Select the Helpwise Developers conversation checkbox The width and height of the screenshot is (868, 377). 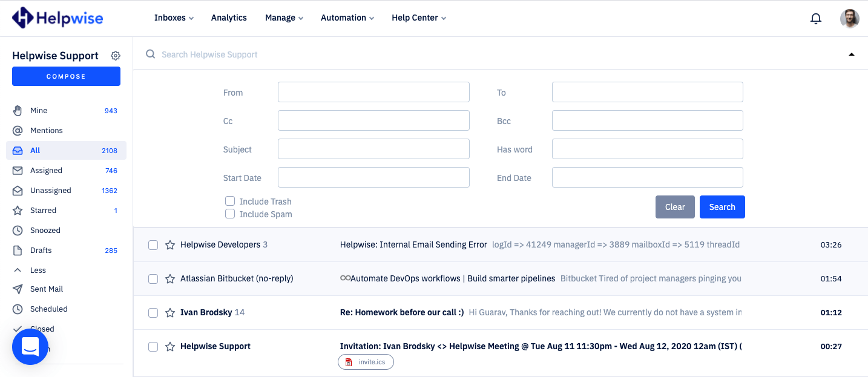tap(153, 245)
